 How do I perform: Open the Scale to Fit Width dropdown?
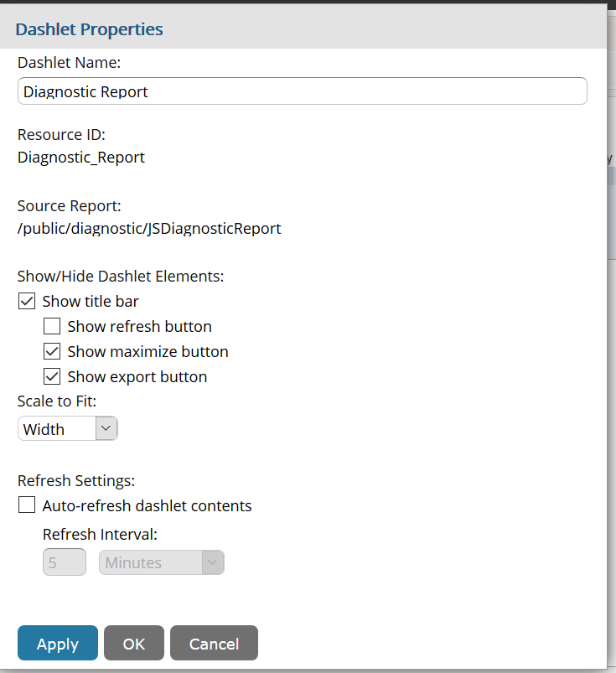click(67, 428)
